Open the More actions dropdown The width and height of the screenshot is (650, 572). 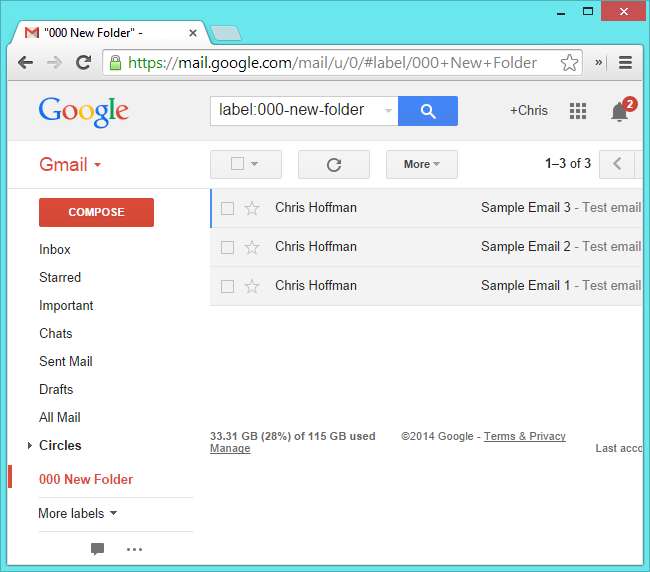click(422, 165)
